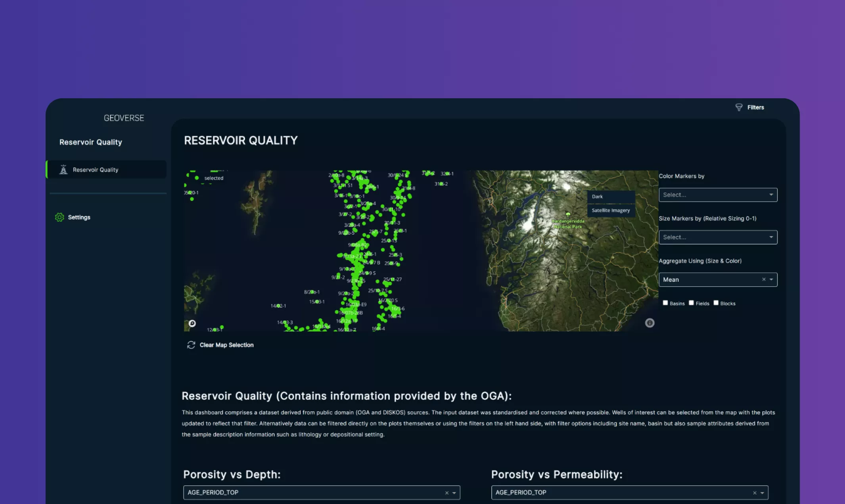Click the Reservoir Quality derrick icon
This screenshot has height=504, width=845.
[x=63, y=170]
